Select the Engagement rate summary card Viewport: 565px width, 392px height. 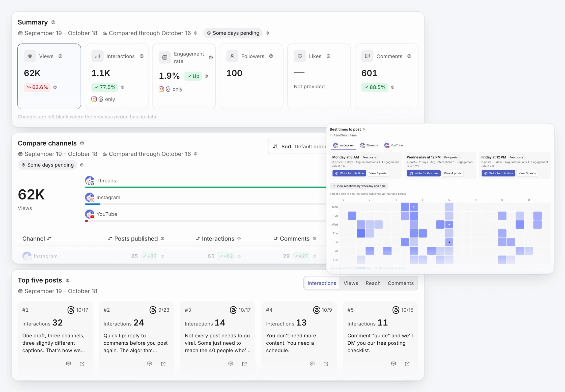click(184, 76)
